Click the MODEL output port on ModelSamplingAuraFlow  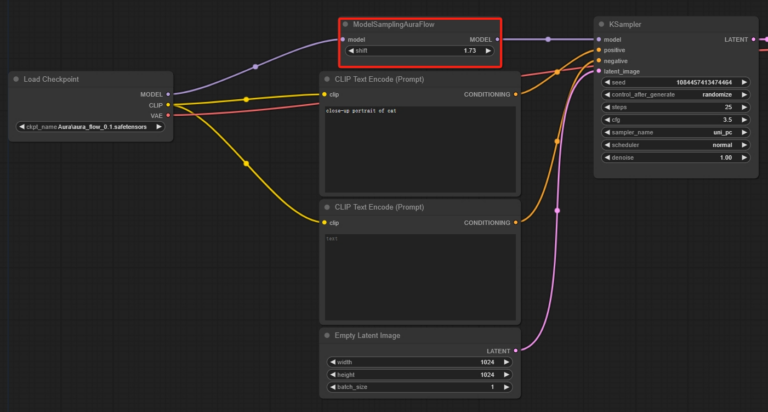click(x=496, y=40)
